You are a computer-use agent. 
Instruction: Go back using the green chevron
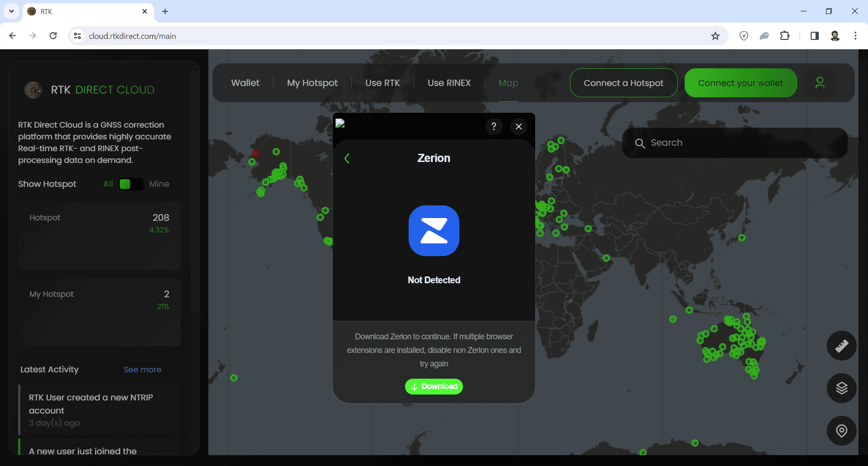pos(347,158)
